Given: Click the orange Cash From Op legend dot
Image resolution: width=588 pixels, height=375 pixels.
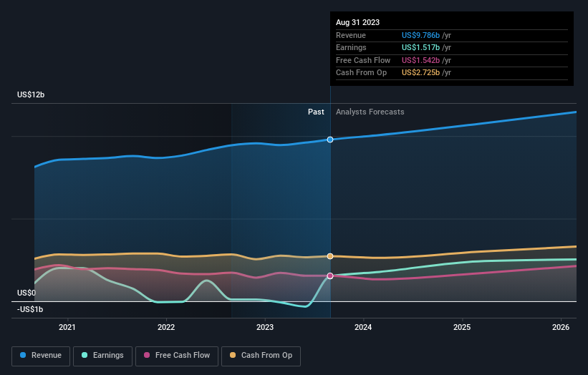Looking at the screenshot, I should click(x=233, y=355).
